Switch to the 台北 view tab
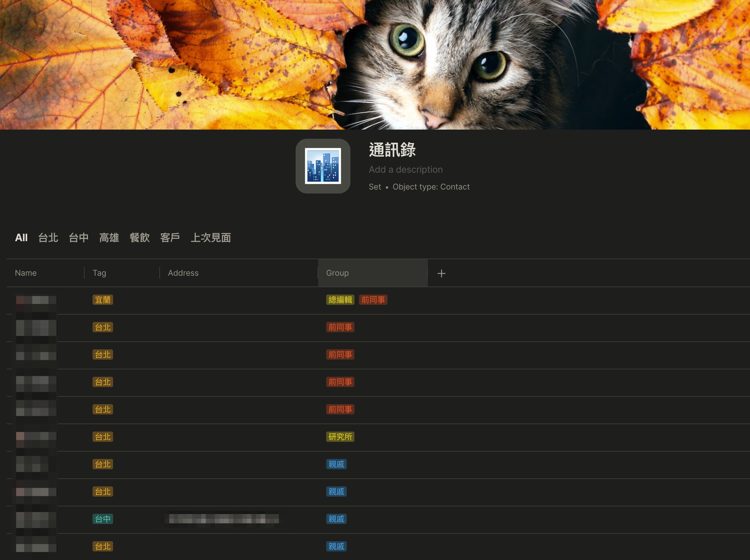Screen dimensions: 750x560 tap(48, 237)
